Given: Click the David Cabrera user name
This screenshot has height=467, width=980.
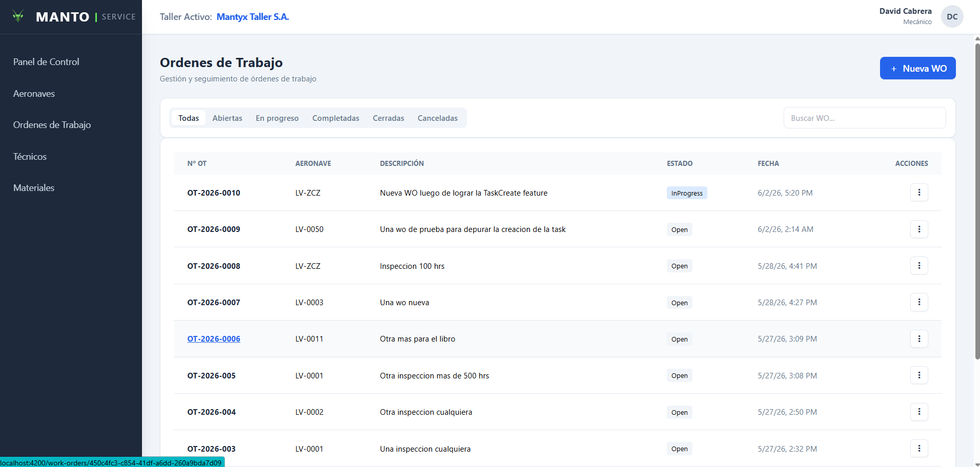Looking at the screenshot, I should [x=906, y=11].
